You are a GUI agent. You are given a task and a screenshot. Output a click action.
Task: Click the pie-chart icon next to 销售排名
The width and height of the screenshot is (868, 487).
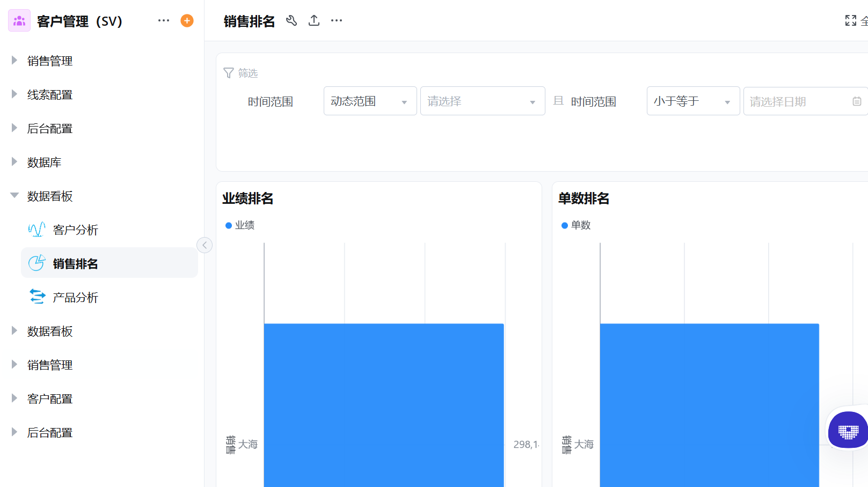tap(36, 263)
